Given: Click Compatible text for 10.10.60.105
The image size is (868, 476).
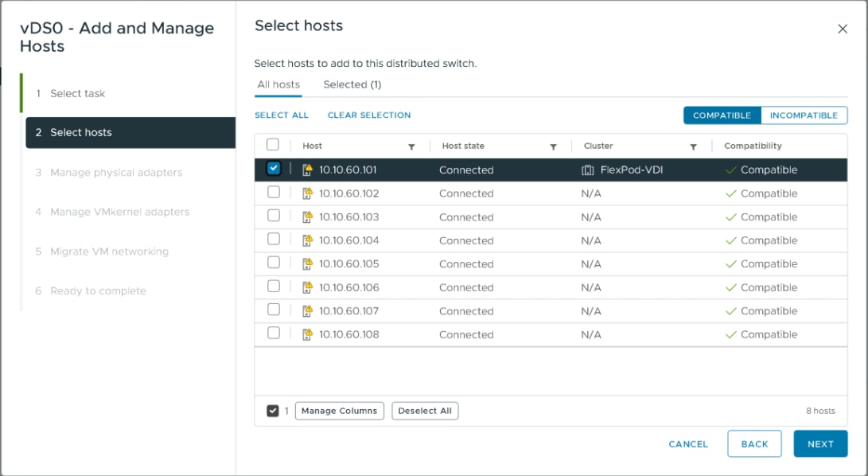Looking at the screenshot, I should [x=769, y=264].
